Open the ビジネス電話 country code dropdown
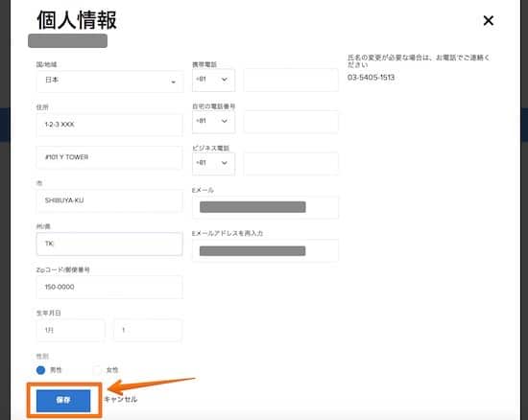This screenshot has height=420, width=528. tap(213, 164)
